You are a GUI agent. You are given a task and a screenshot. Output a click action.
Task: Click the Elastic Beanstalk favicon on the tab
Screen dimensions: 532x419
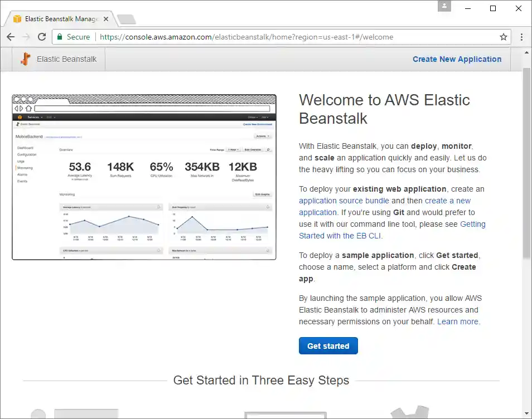16,18
